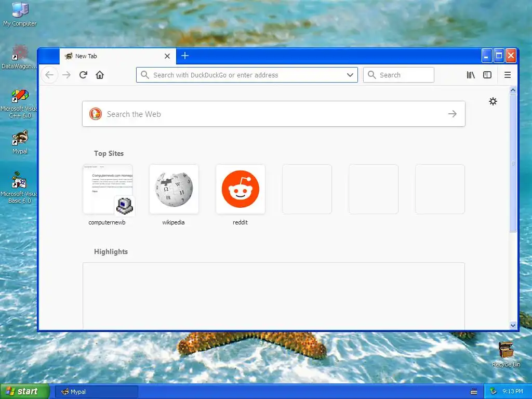Maximize the Mypal browser window
The width and height of the screenshot is (532, 399).
(x=499, y=56)
